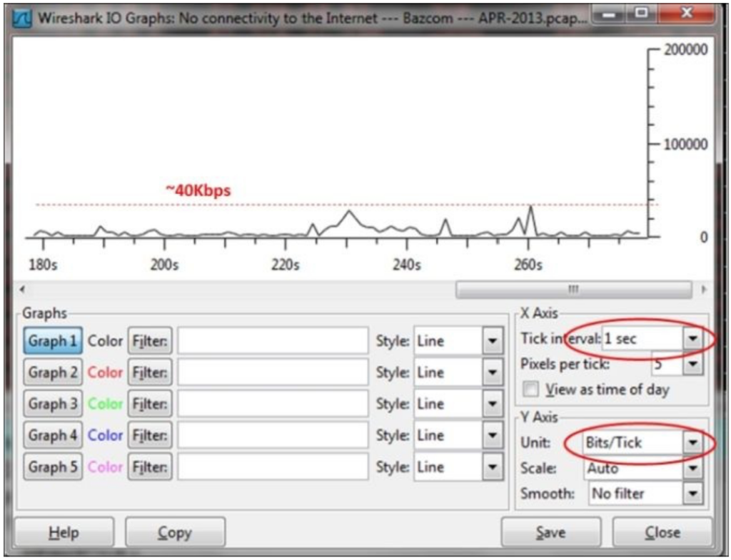Click the Help button
The image size is (731, 560).
point(64,532)
